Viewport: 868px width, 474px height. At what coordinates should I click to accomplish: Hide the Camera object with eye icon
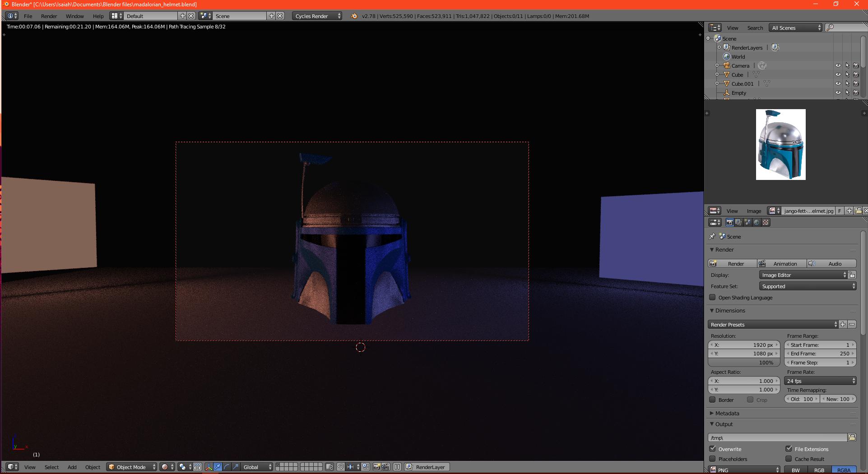[838, 65]
